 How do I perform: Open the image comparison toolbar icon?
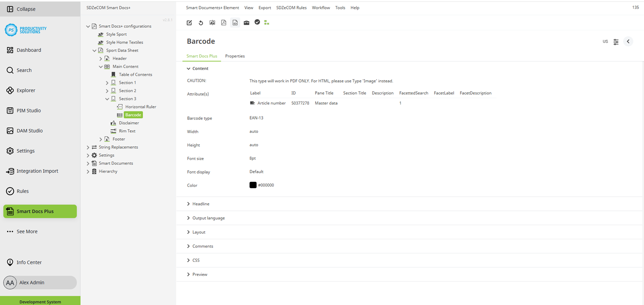[212, 22]
